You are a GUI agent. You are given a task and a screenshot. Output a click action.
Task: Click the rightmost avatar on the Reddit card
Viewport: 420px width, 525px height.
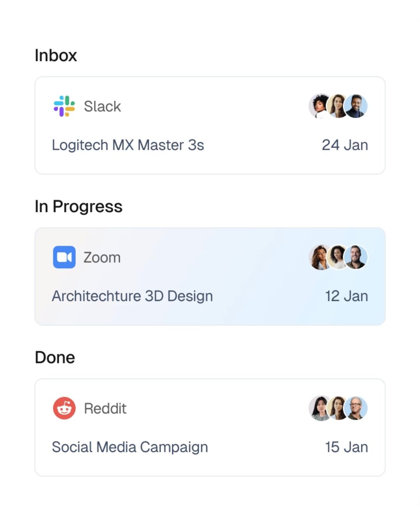coord(356,408)
